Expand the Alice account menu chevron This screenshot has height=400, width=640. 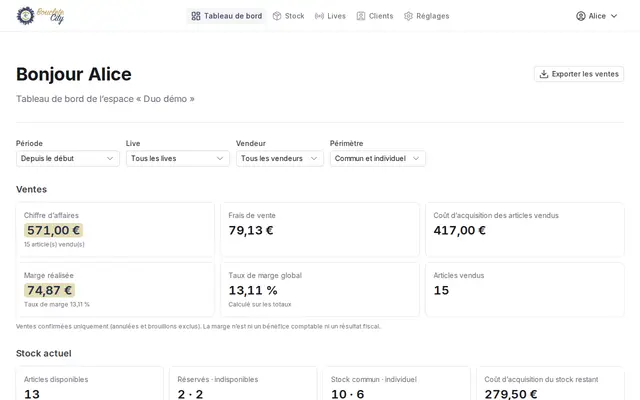[614, 16]
